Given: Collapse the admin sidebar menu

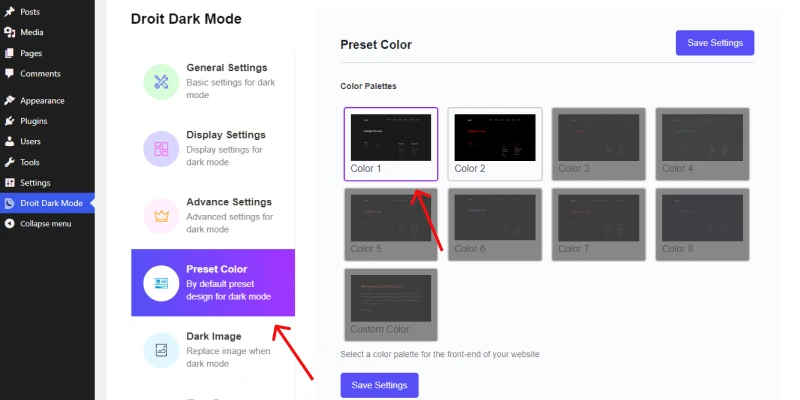Looking at the screenshot, I should tap(47, 223).
